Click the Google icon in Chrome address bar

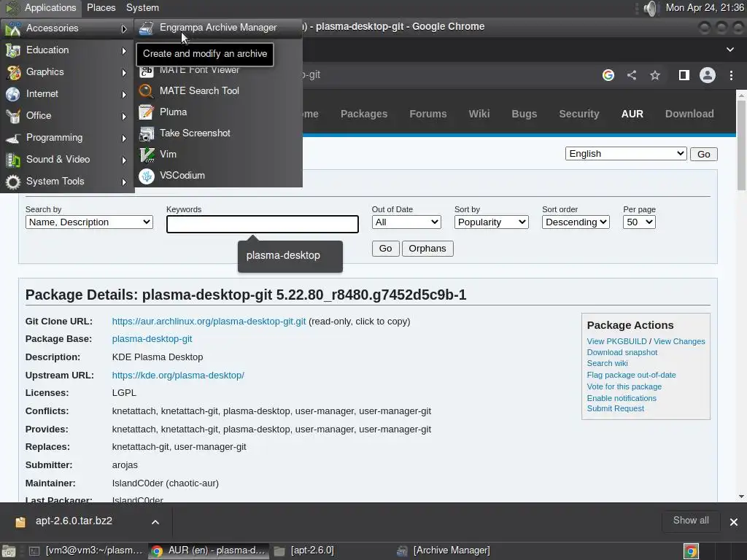608,75
